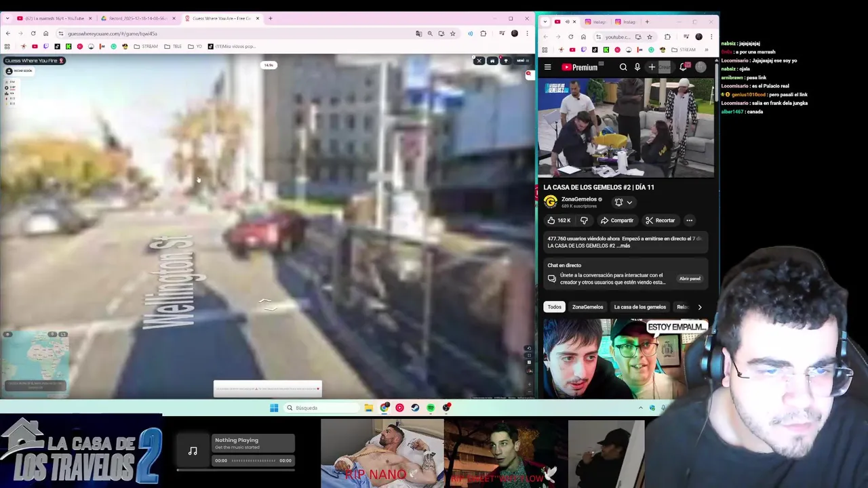Open the zoom magnifier in left address bar
This screenshot has width=868, height=488.
430,33
